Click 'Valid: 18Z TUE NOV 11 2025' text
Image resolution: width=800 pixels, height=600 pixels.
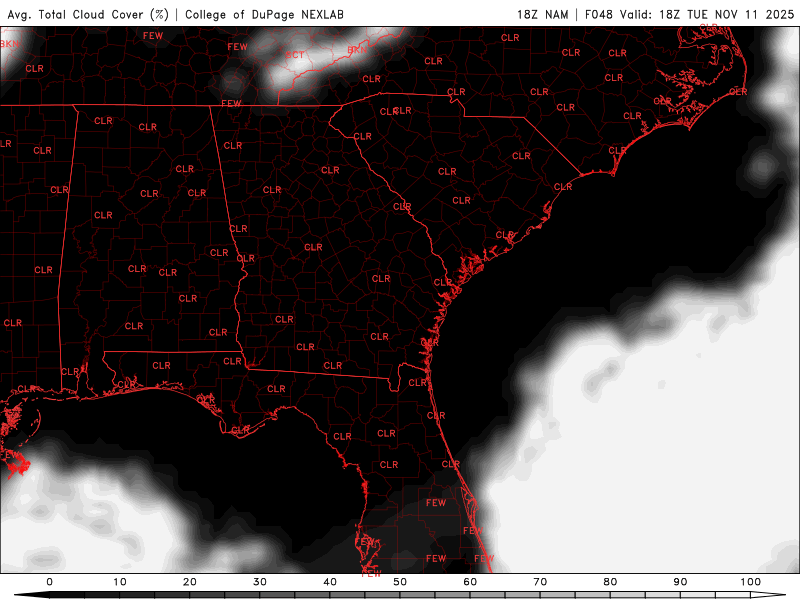[707, 14]
